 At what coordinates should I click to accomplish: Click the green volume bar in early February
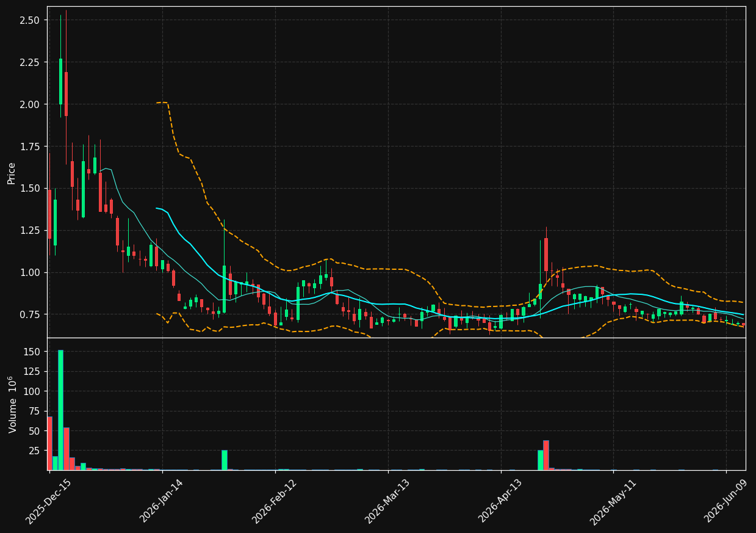coord(224,460)
